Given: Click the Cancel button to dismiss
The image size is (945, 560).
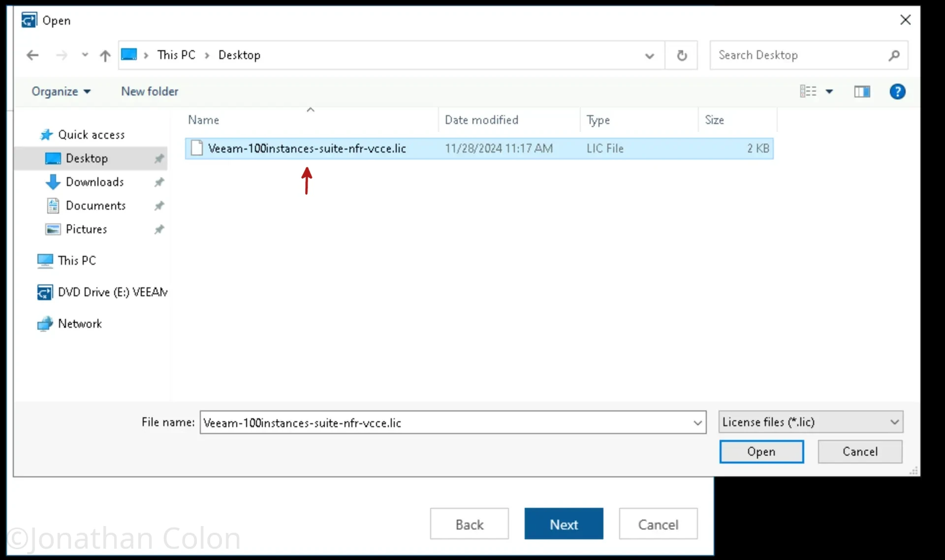Looking at the screenshot, I should 860,451.
